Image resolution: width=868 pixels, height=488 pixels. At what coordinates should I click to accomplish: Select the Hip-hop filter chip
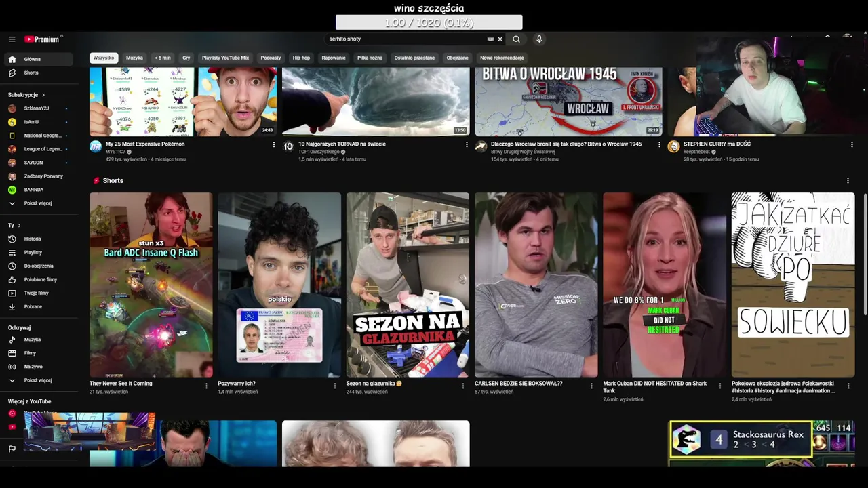301,58
